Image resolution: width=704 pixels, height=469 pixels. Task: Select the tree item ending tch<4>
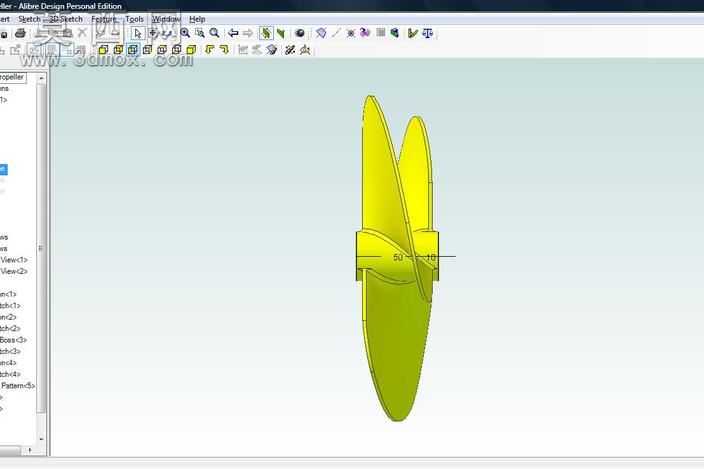(10, 374)
